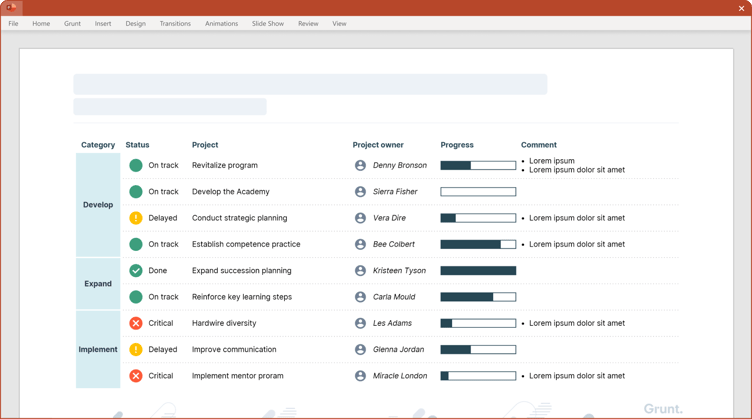Click the empty title placeholder bar

tap(310, 84)
